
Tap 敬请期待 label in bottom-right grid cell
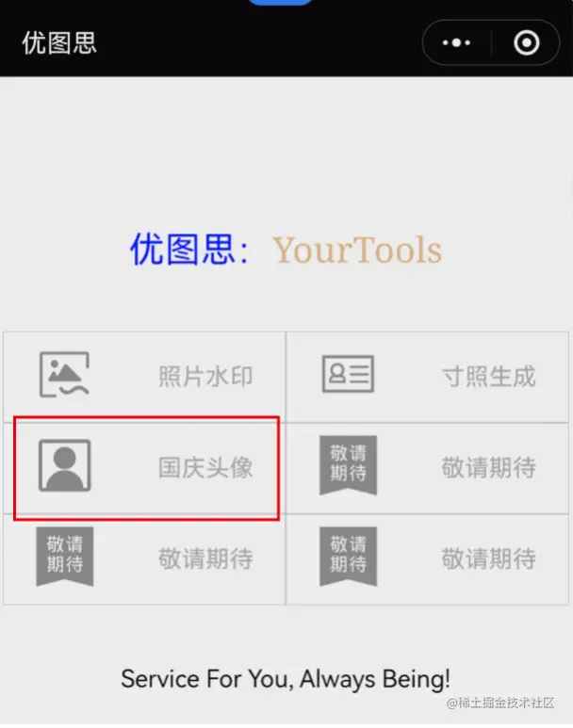tap(488, 558)
